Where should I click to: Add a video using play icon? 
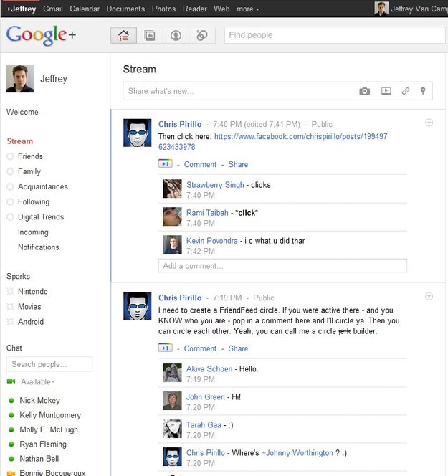386,91
